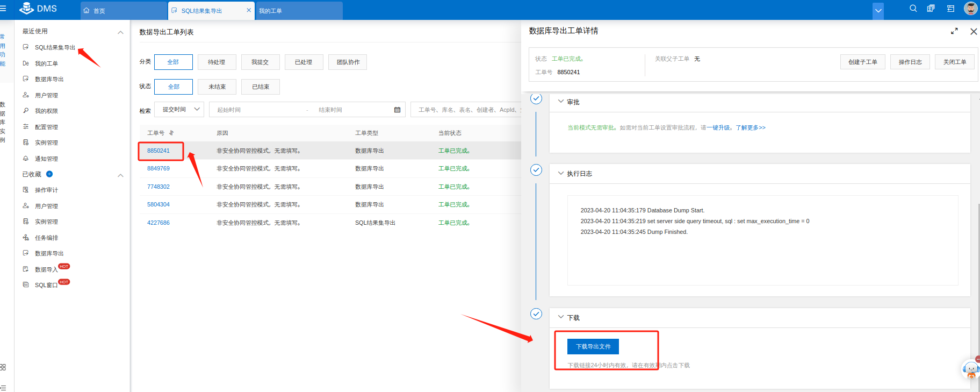Close the 数据库导出工单详情 panel
Viewport: 980px width, 392px height.
coord(974,32)
